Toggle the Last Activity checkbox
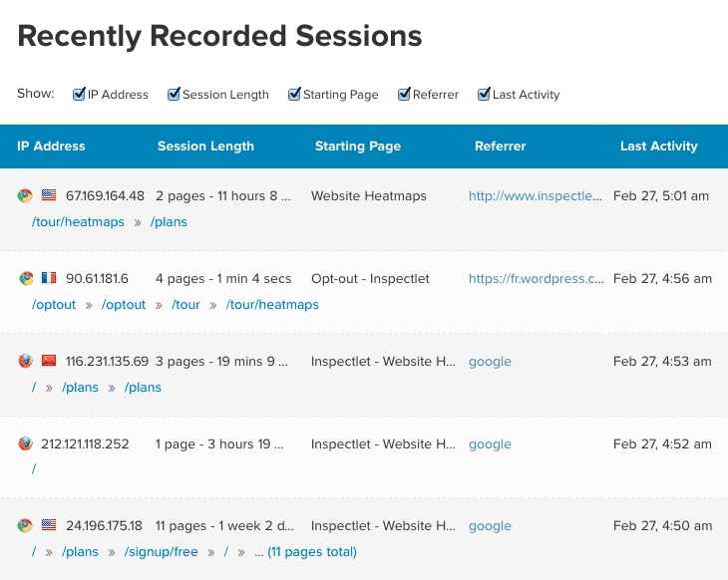Screen dimensions: 728x580 coord(484,95)
